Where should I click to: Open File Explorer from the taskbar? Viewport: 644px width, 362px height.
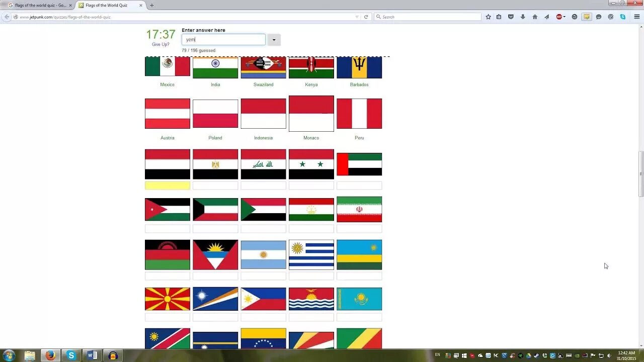30,355
